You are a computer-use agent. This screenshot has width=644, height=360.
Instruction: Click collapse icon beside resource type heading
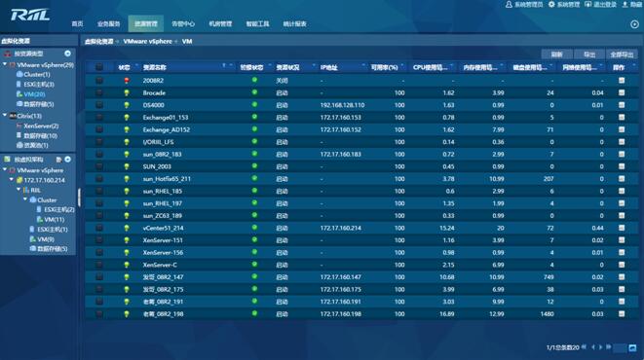click(68, 54)
